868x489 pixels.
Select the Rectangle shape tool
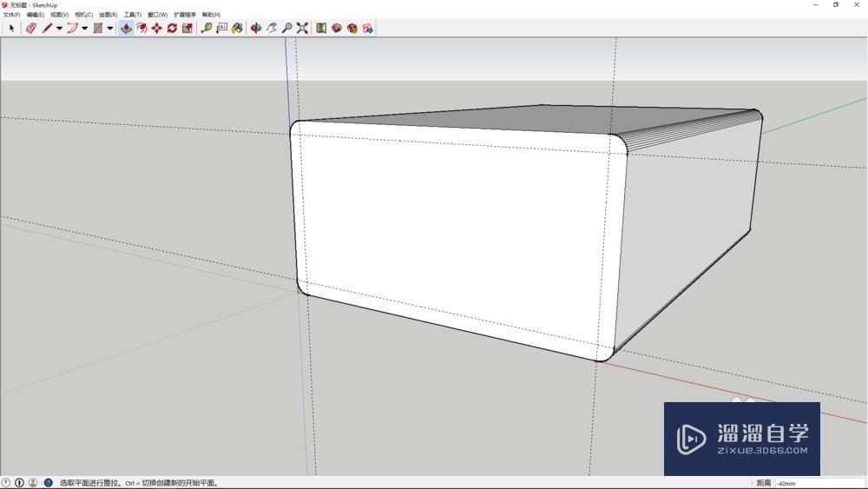click(98, 28)
